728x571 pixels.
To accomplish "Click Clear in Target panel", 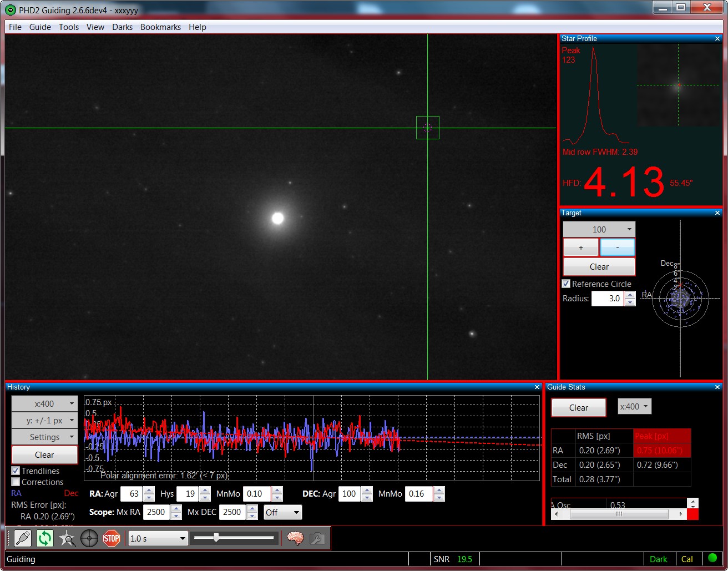I will click(599, 266).
